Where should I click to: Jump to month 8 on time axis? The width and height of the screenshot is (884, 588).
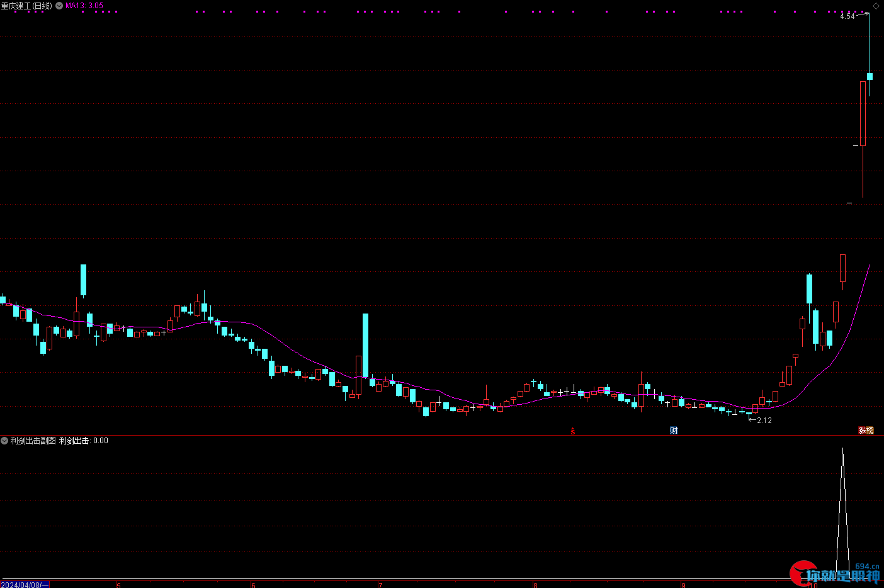click(x=535, y=585)
